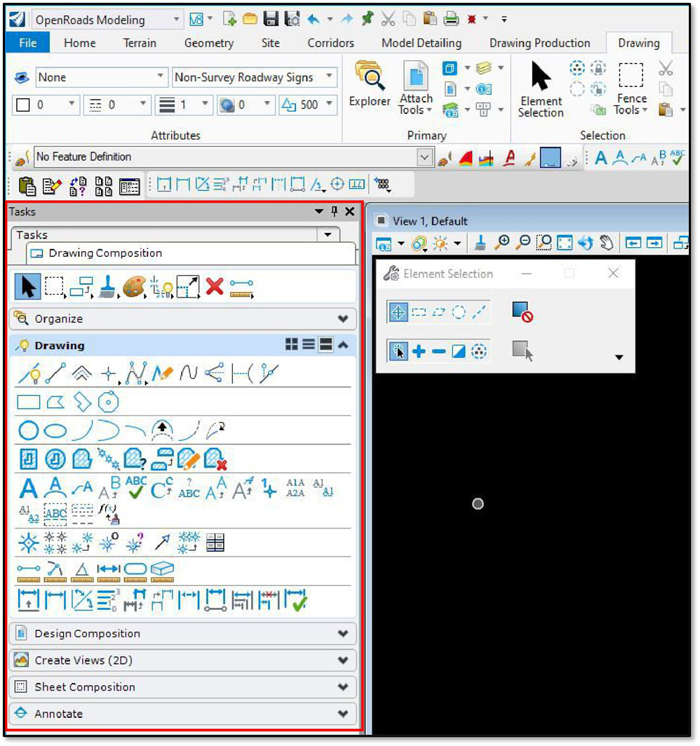Switch to the Geometry ribbon tab
Screen dimensions: 700x746
point(209,43)
